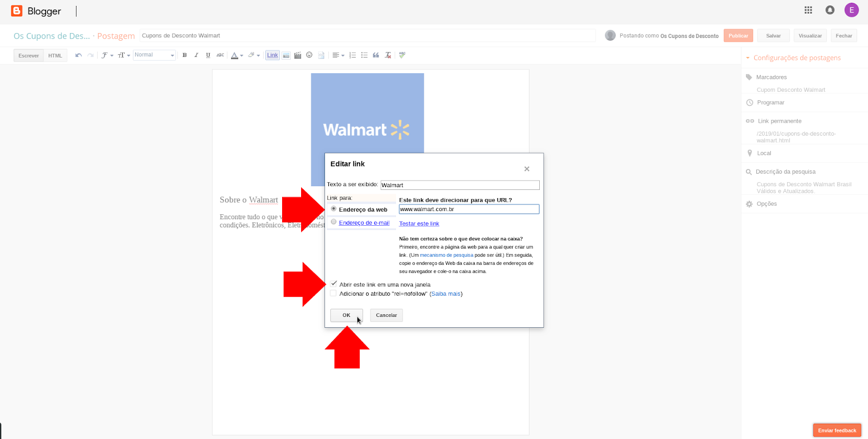Click the Enviar feedback button

pyautogui.click(x=837, y=430)
